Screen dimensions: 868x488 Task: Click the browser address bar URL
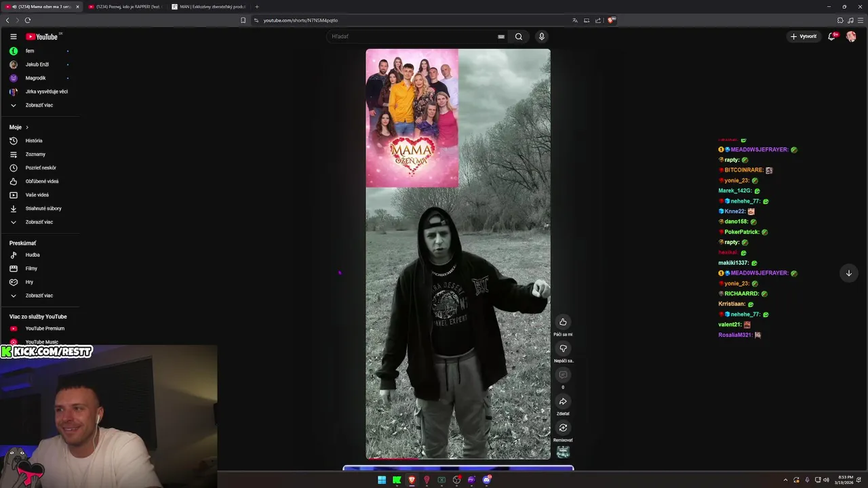[300, 20]
